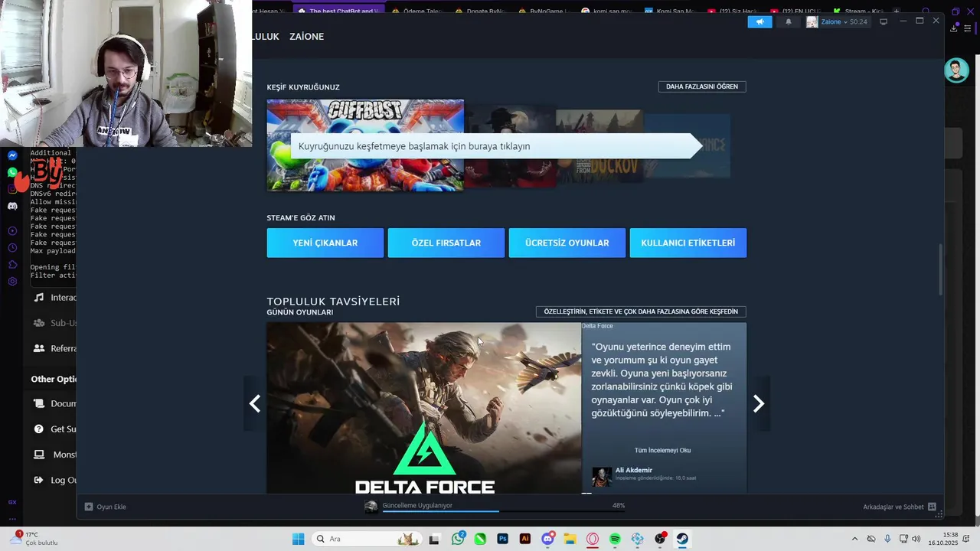Open Discord in browser sidebar
980x551 pixels.
click(x=12, y=206)
